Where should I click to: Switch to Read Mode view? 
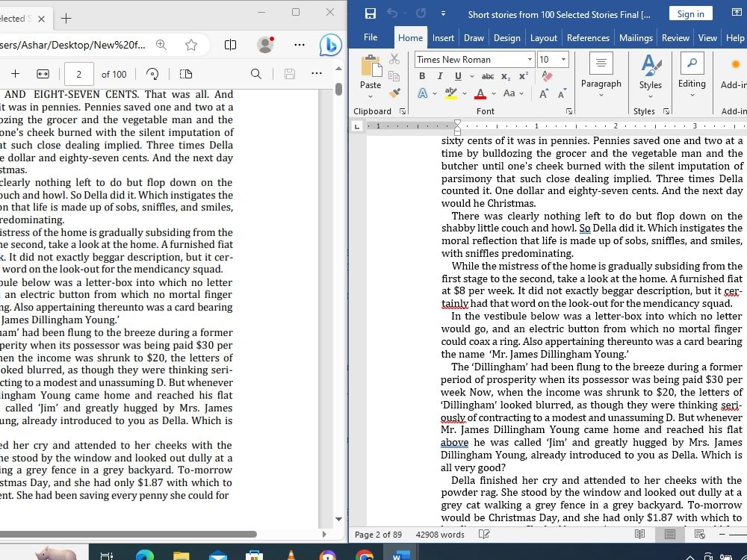pos(639,535)
